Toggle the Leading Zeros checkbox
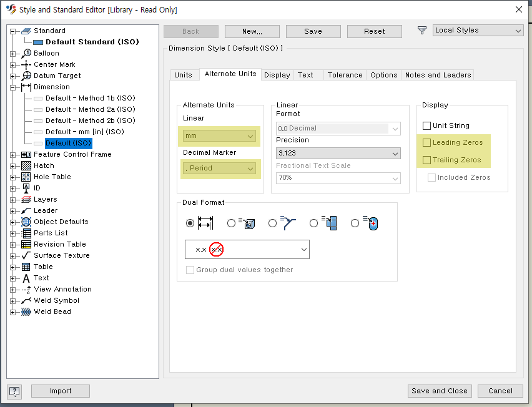This screenshot has height=407, width=532. (427, 143)
